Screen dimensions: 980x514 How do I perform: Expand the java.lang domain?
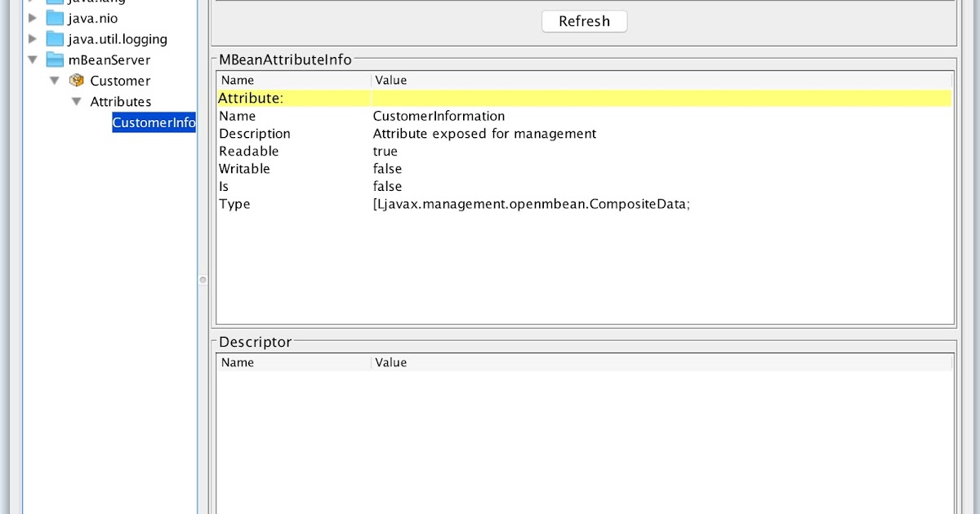(30, 2)
